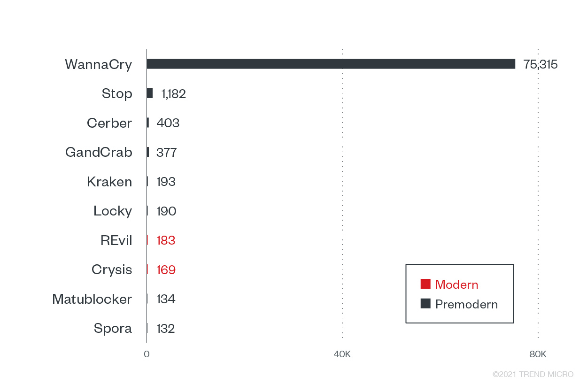Click the red Crysis value 169
This screenshot has width=587, height=392.
(166, 270)
